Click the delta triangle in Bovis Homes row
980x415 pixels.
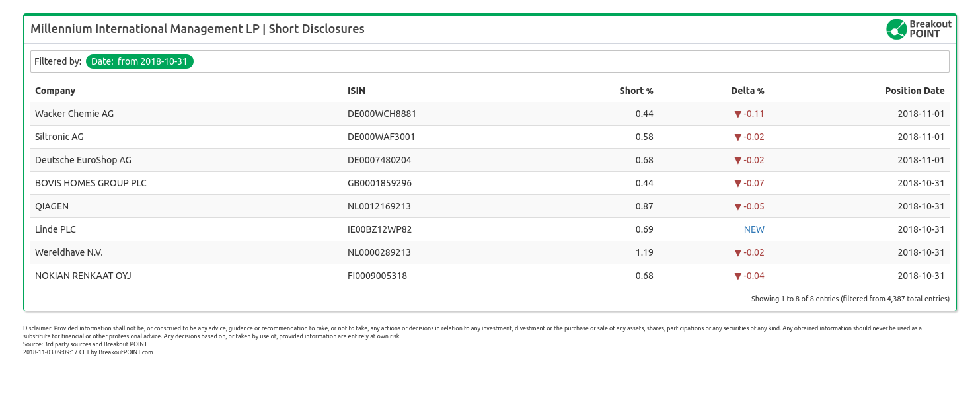coord(738,183)
